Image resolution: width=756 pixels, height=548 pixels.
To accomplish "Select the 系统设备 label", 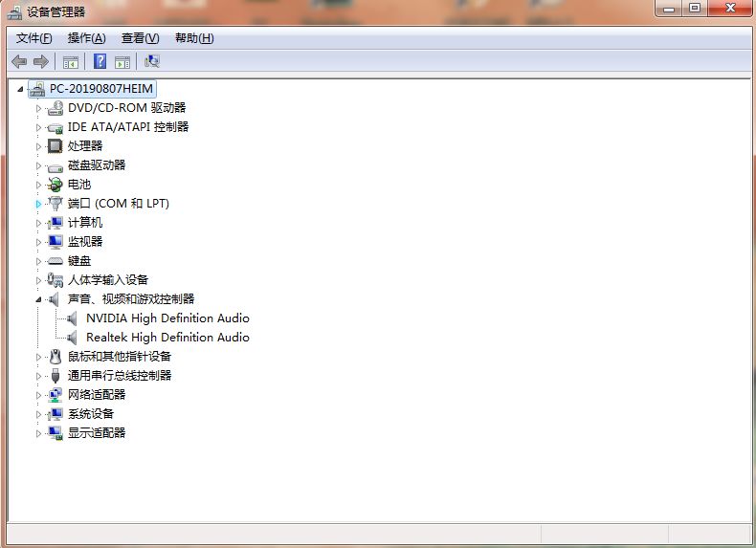I will pos(91,414).
